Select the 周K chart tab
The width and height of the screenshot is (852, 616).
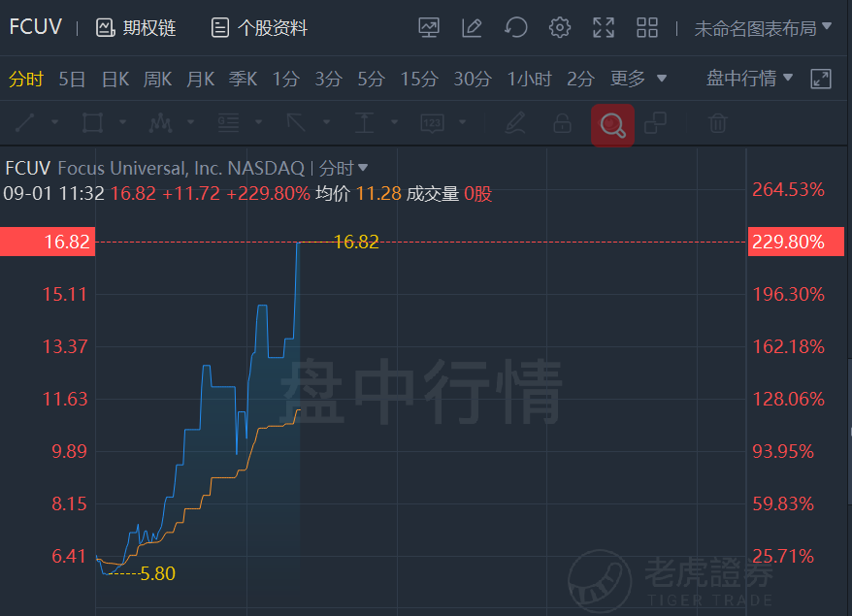click(157, 80)
